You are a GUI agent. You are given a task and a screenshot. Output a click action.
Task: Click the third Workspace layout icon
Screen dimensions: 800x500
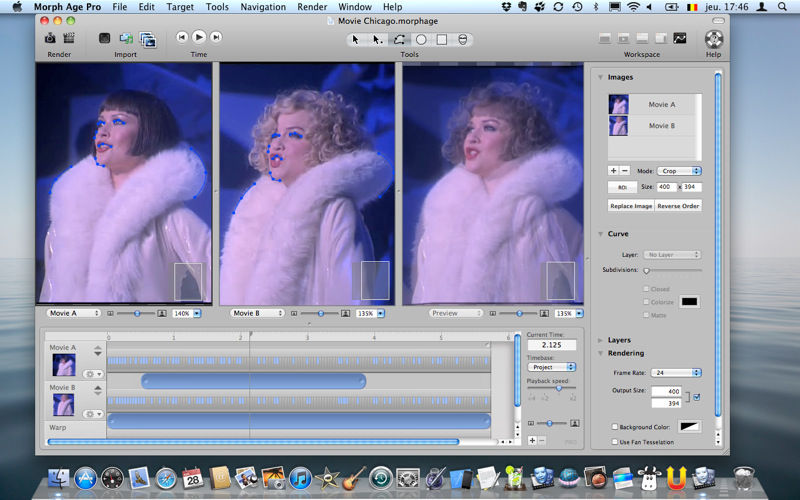(x=642, y=38)
